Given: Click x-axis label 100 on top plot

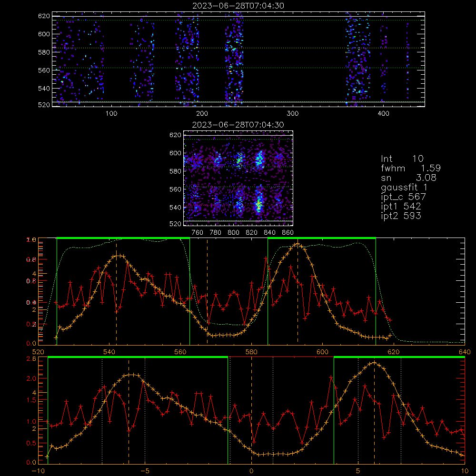Looking at the screenshot, I should tap(111, 114).
